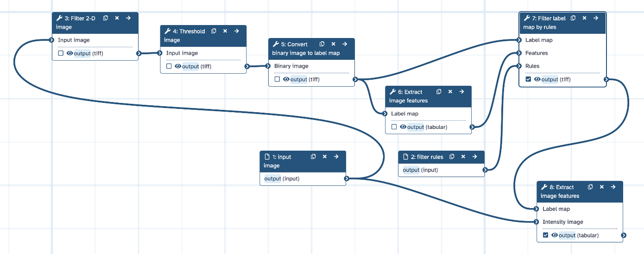
Task: Click the file icon on 2: filter rules
Action: tap(405, 157)
